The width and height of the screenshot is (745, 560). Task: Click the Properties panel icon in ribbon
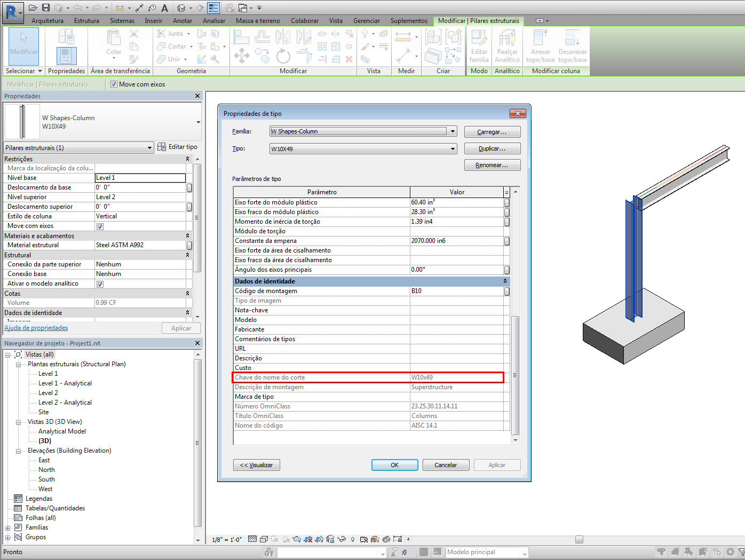click(66, 56)
